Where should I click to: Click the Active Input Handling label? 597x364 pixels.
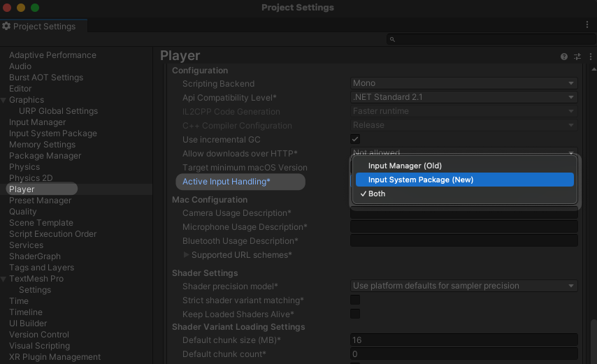tap(226, 182)
